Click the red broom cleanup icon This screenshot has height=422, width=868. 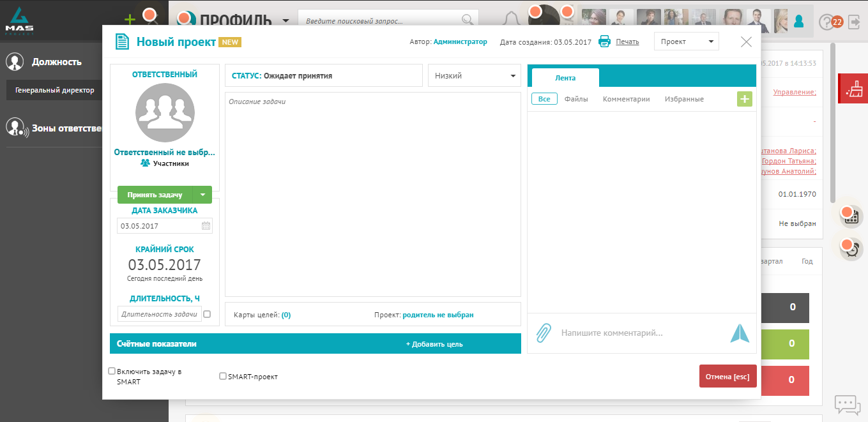coord(853,88)
